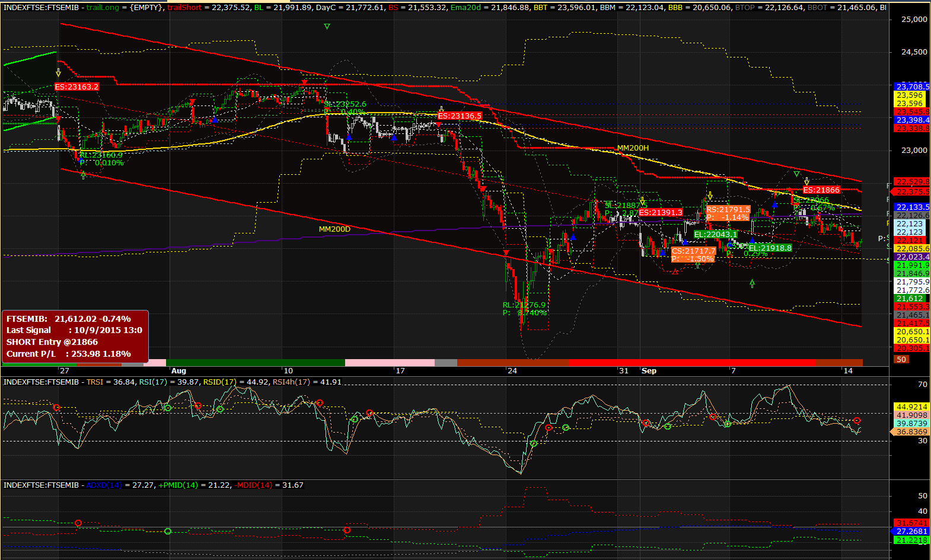Click date axis label 24
Image resolution: width=931 pixels, height=560 pixels.
512,371
